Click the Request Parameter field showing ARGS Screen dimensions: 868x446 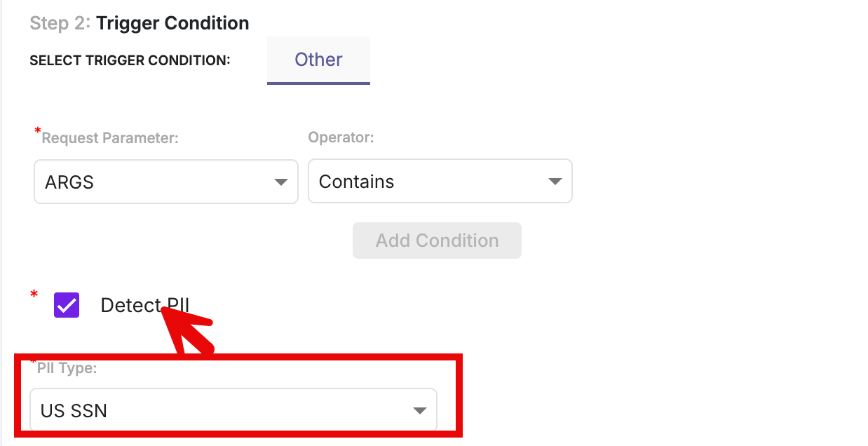165,181
